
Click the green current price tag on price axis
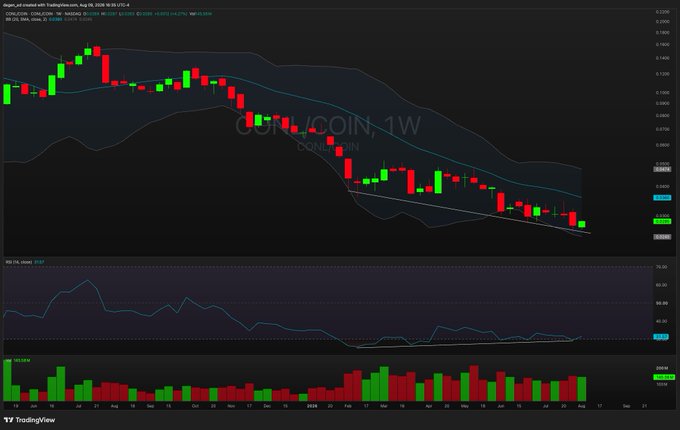[x=662, y=222]
